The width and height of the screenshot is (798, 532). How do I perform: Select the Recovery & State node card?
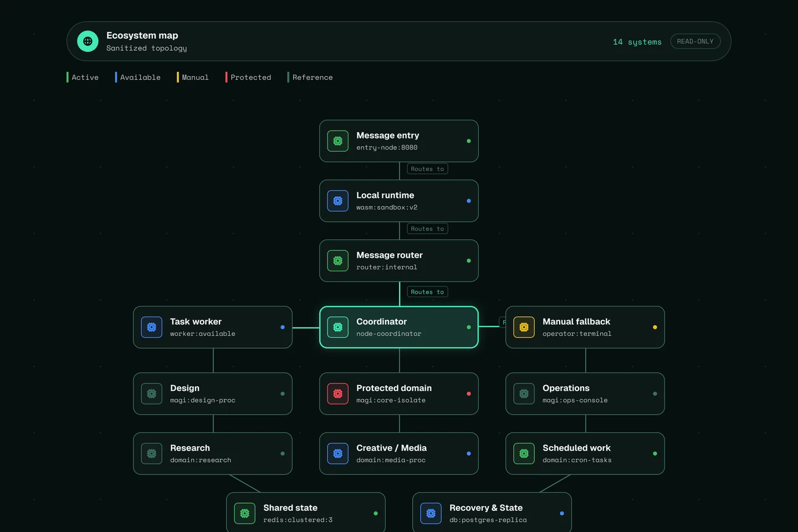492,513
